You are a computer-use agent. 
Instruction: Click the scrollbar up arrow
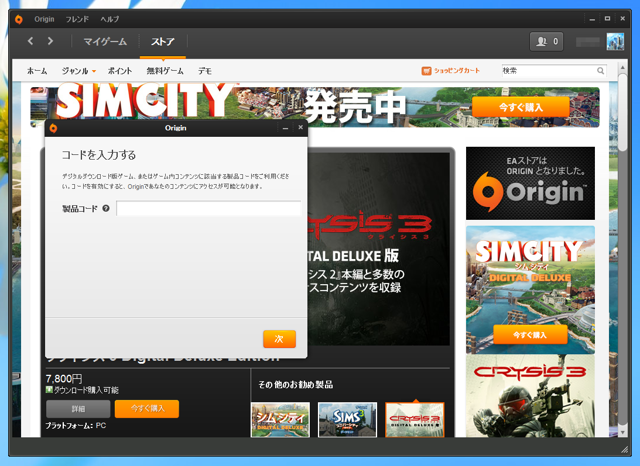(622, 67)
